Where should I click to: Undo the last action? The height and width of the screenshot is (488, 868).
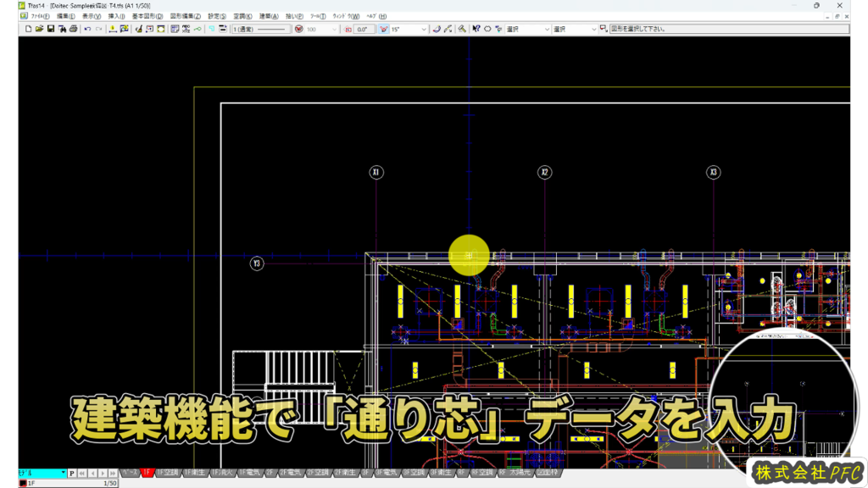[87, 29]
